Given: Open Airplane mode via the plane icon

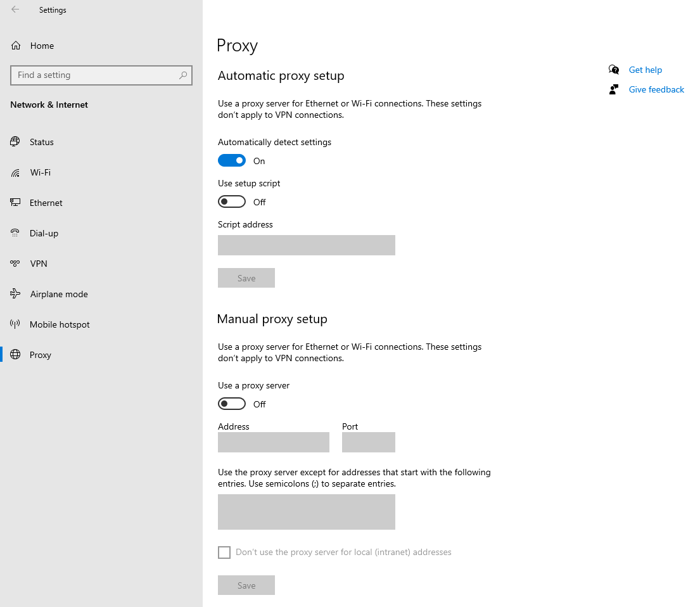Looking at the screenshot, I should pos(15,293).
